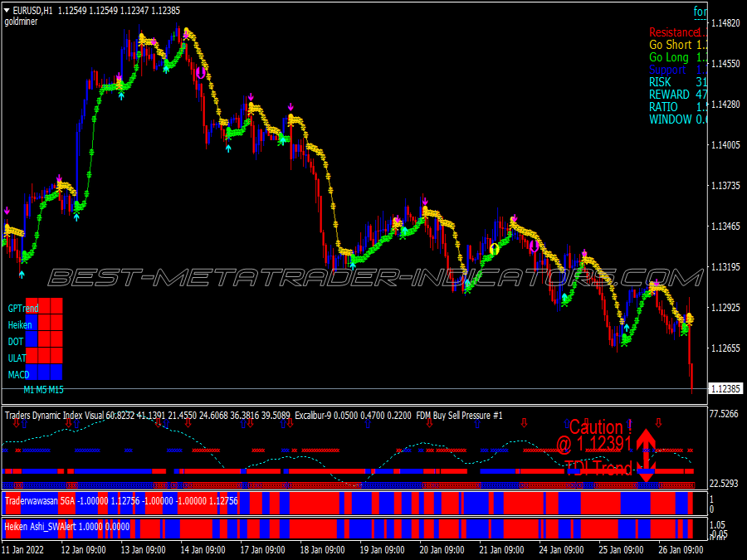Click the 1.14005 price axis label
Viewport: 747px width, 560px height.
(x=725, y=144)
